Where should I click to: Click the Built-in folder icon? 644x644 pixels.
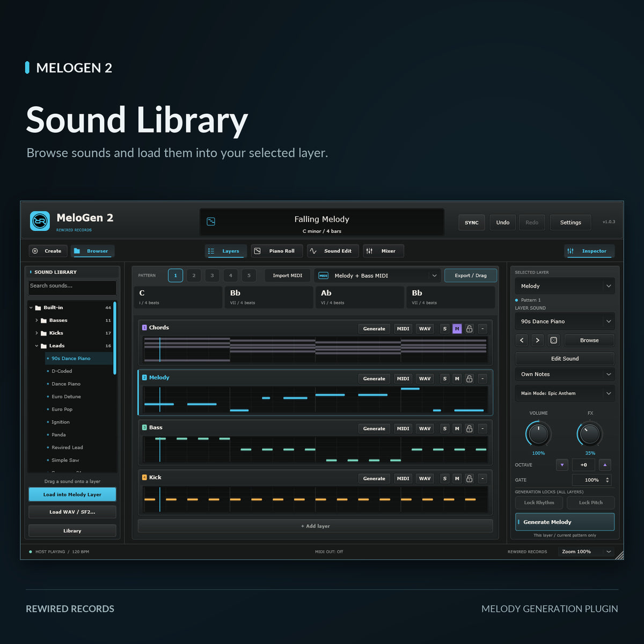(38, 308)
